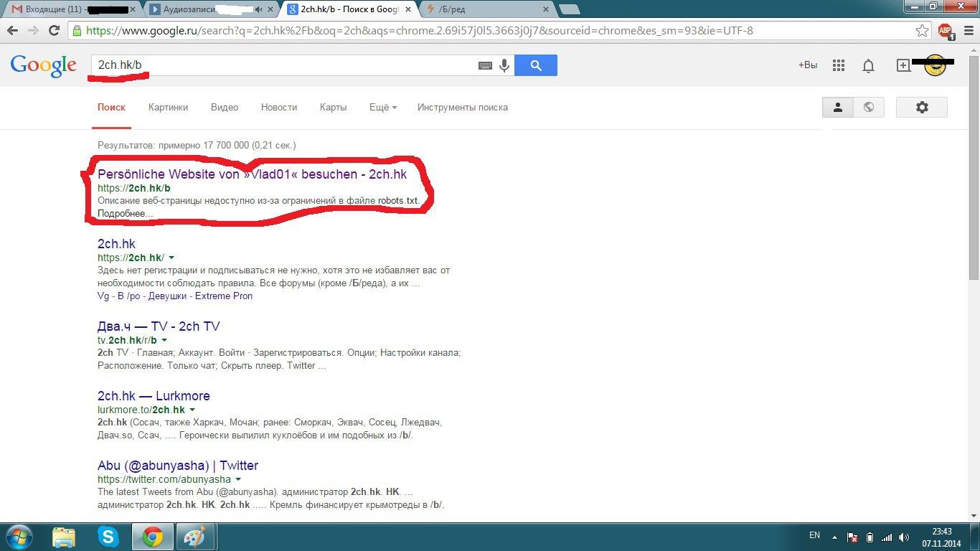Image resolution: width=980 pixels, height=551 pixels.
Task: Select the Видео search category
Action: [x=225, y=107]
